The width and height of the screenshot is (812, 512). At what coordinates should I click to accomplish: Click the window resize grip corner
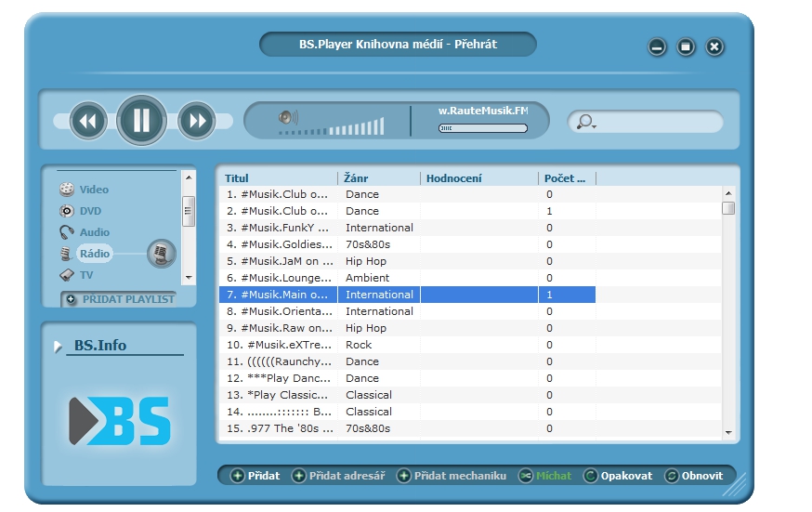click(x=736, y=485)
